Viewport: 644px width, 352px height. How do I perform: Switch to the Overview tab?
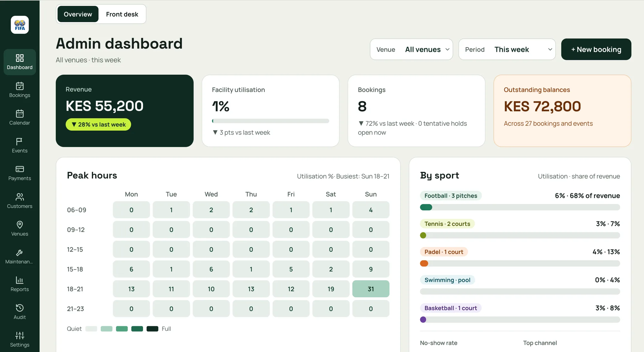coord(78,14)
